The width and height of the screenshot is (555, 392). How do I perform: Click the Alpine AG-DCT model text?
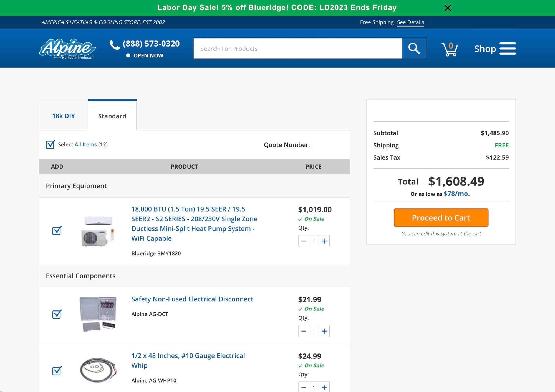150,314
